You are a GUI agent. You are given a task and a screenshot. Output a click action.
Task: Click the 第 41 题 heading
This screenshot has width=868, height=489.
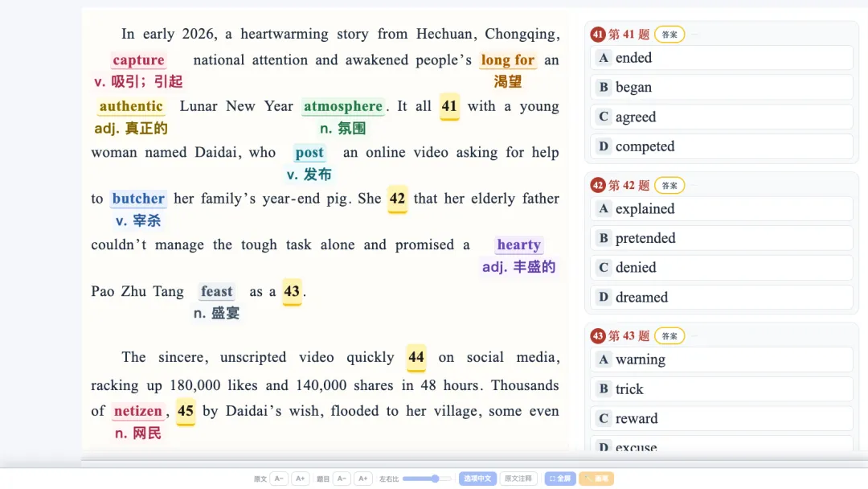pos(628,35)
